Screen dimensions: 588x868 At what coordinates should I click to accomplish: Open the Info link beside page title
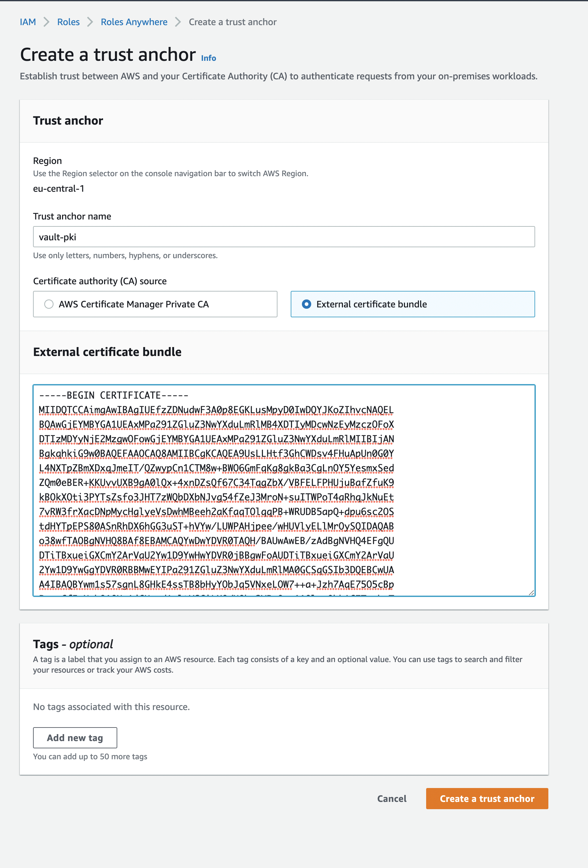208,58
